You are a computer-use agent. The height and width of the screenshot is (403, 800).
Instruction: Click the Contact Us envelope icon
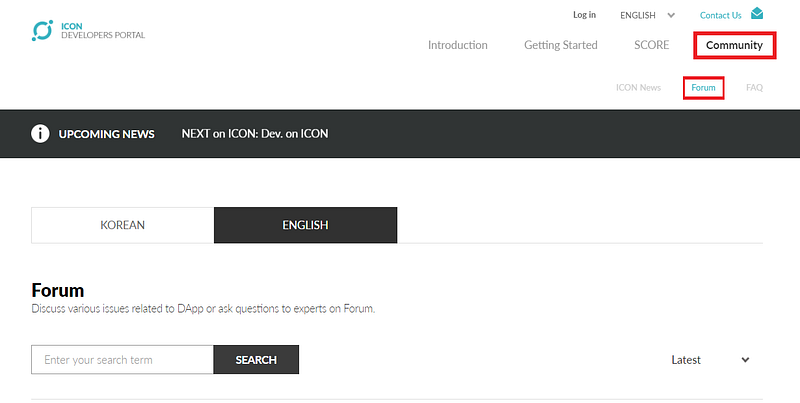757,14
